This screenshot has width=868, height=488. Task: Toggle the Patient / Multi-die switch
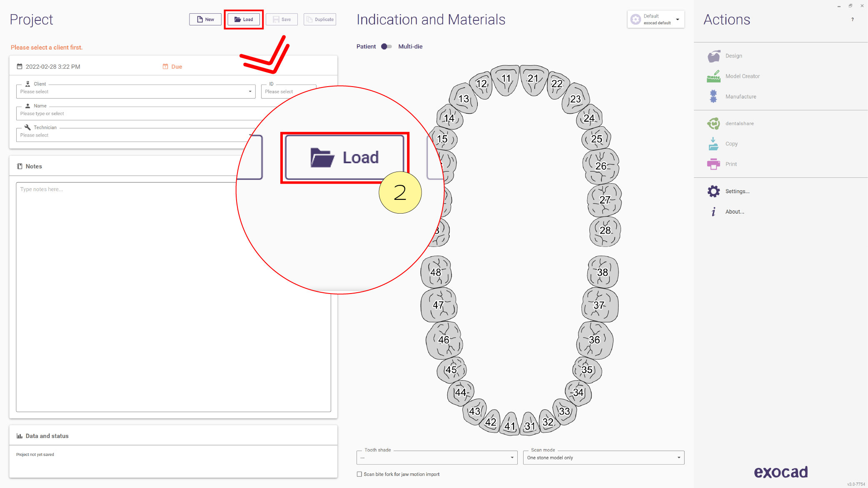(x=386, y=47)
